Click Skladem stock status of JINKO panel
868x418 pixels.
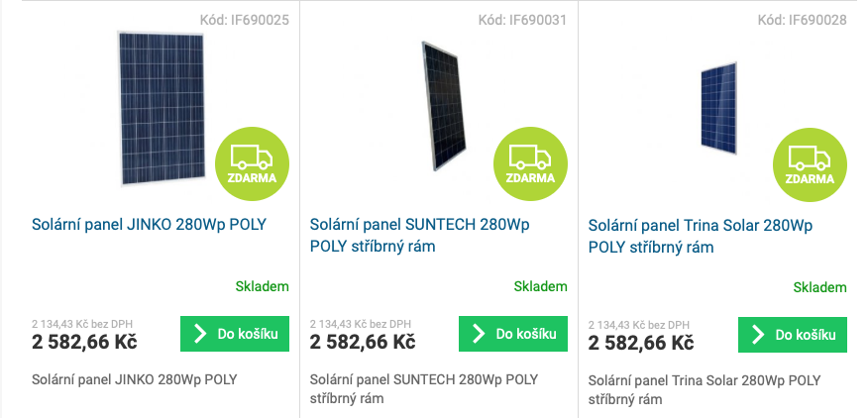tap(263, 286)
